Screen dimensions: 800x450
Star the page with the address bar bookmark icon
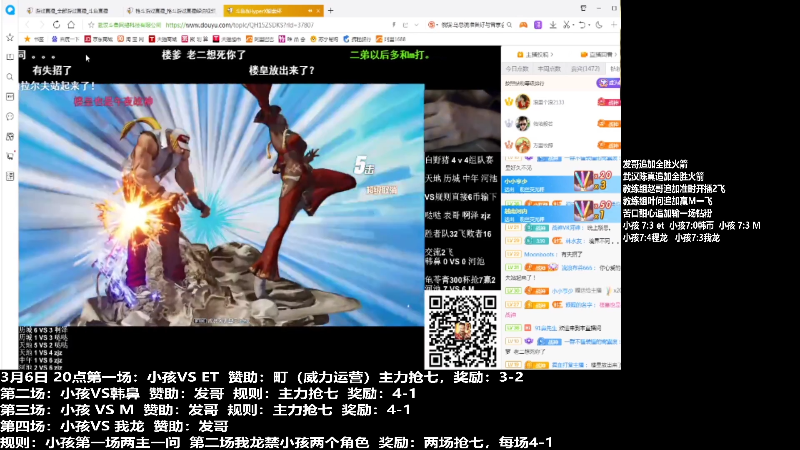91,24
